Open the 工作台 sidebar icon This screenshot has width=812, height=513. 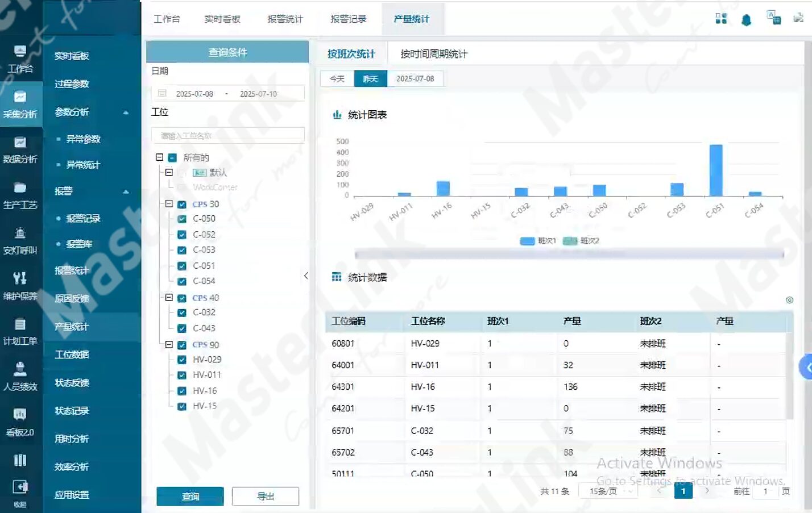20,52
